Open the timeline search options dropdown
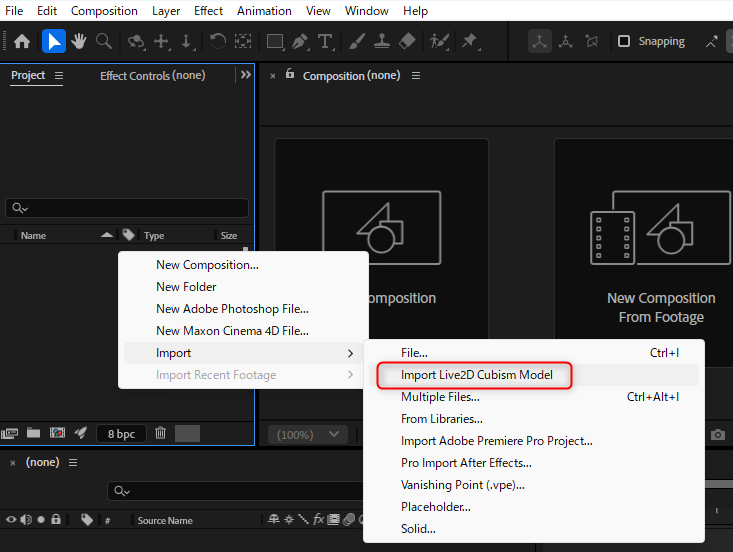 (x=122, y=491)
